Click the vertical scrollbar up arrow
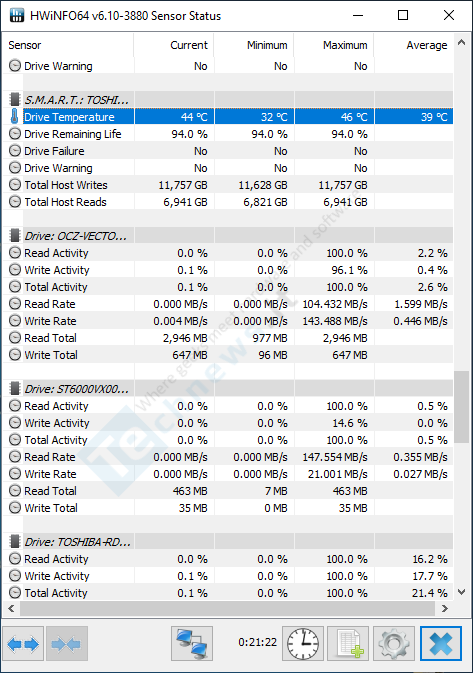The height and width of the screenshot is (673, 473). pos(462,42)
